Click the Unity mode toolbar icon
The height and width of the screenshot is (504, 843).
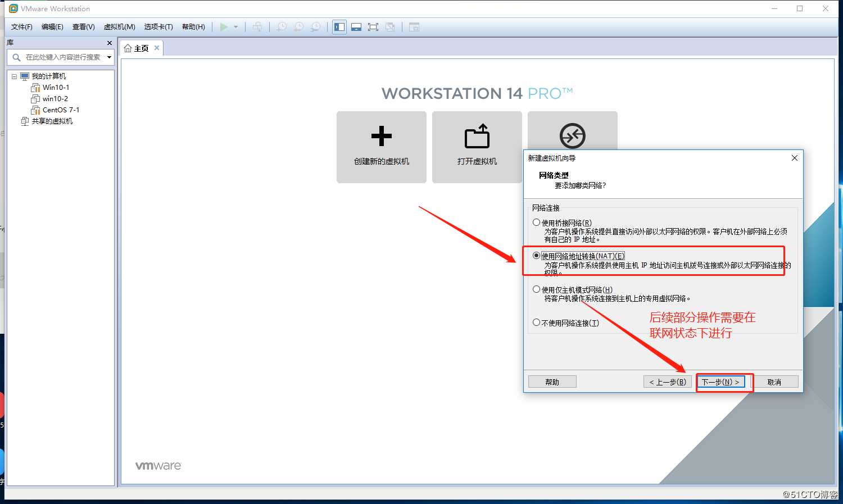(390, 27)
